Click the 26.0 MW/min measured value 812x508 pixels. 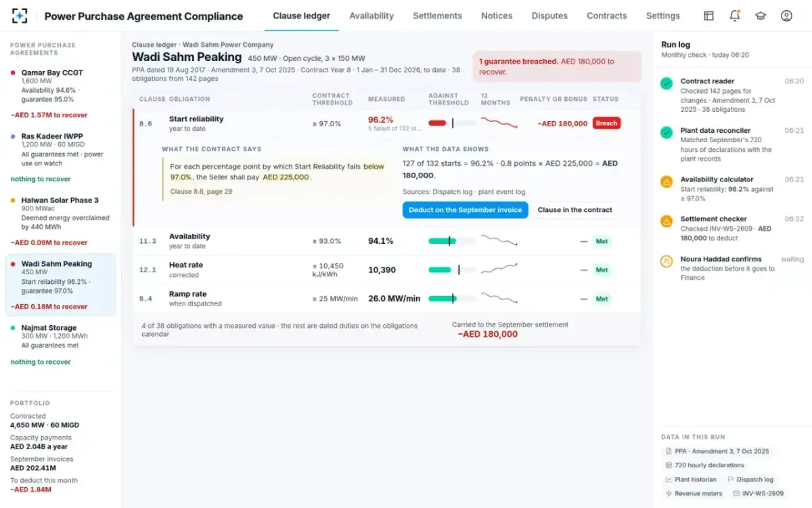[394, 299]
